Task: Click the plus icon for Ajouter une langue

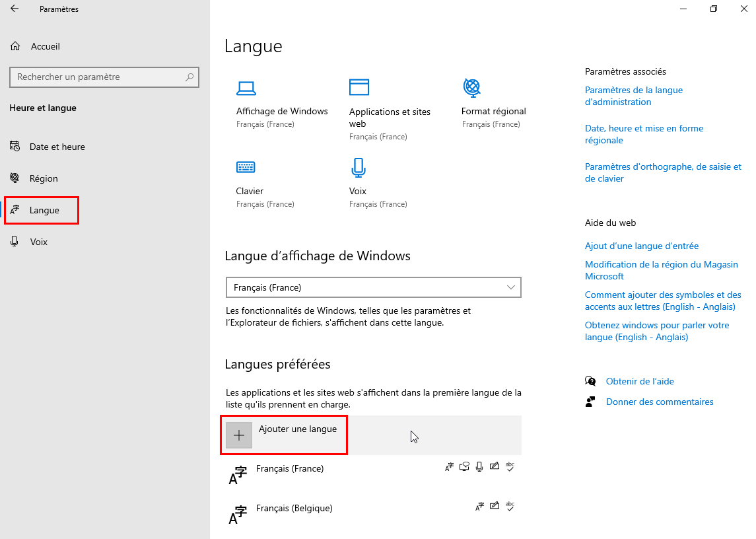Action: [x=238, y=435]
